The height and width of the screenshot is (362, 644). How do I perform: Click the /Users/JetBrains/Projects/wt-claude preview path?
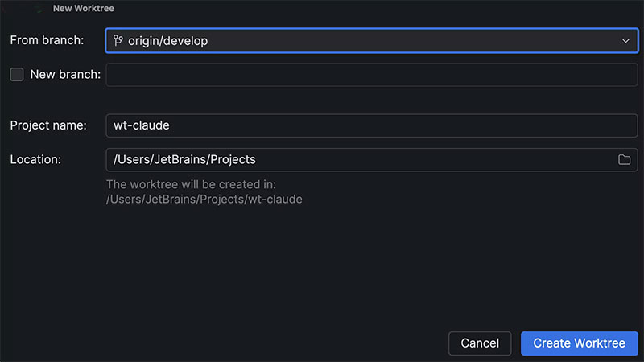[x=204, y=199]
